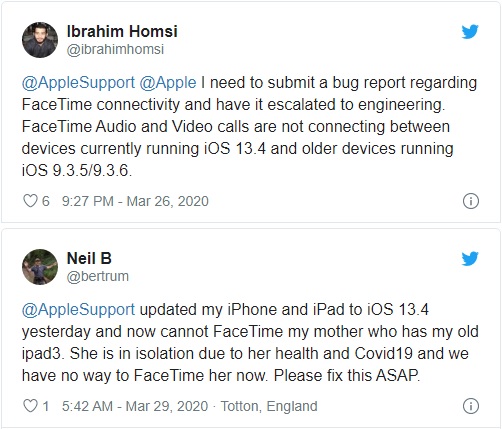Follow the @Apple mention link
This screenshot has height=429, width=502.
[x=168, y=83]
